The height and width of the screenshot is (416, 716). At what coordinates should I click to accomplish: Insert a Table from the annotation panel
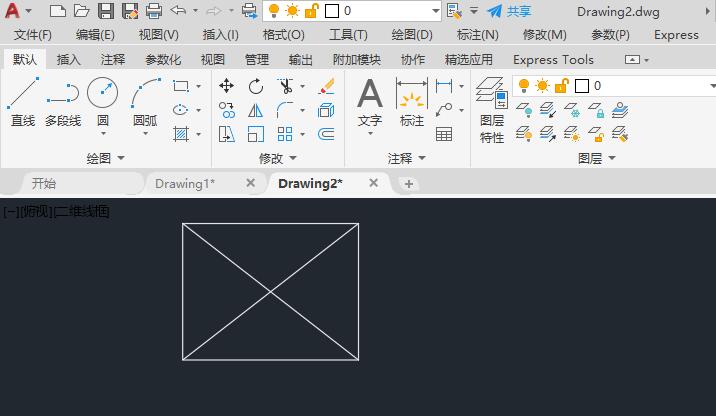(444, 134)
